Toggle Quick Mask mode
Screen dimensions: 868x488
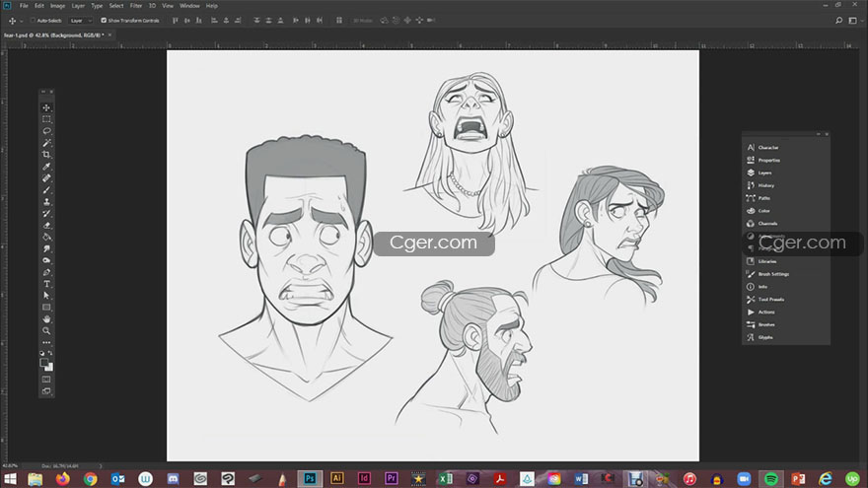(46, 380)
